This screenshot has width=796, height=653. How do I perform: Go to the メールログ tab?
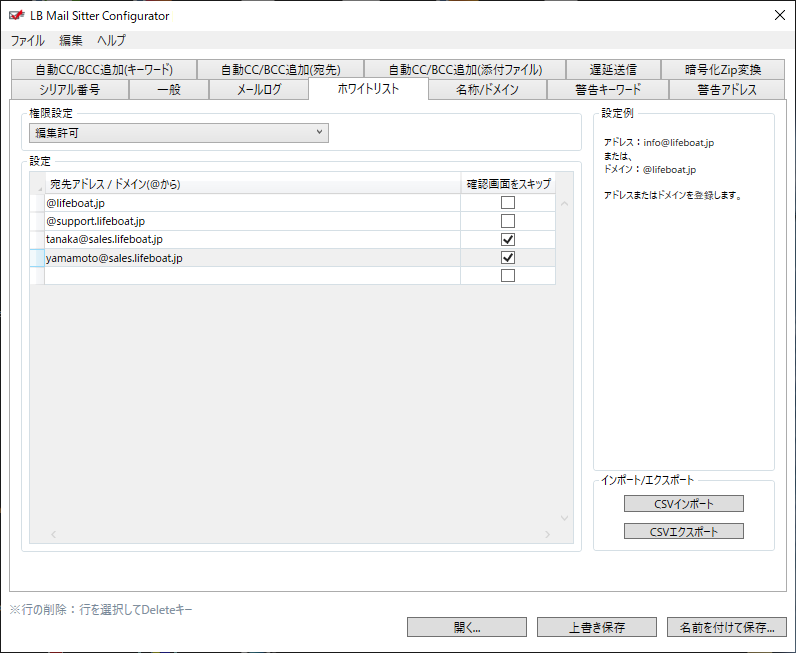tap(259, 89)
